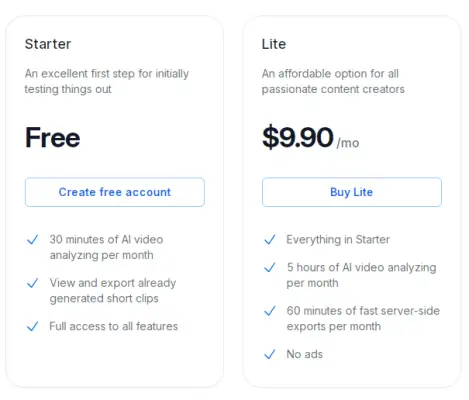Click the Create free account button
This screenshot has width=469, height=400.
[x=115, y=192]
